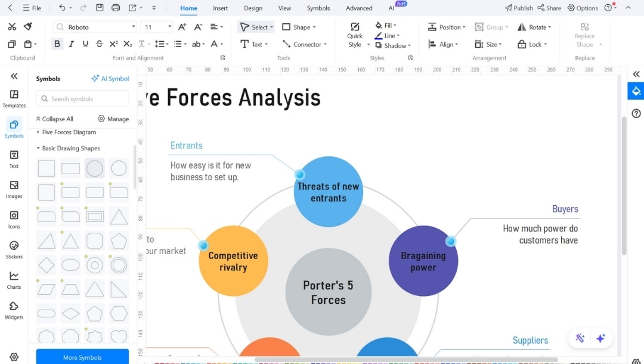Viewport: 644px width, 364px height.
Task: Apply Superscript formatting
Action: tap(114, 44)
